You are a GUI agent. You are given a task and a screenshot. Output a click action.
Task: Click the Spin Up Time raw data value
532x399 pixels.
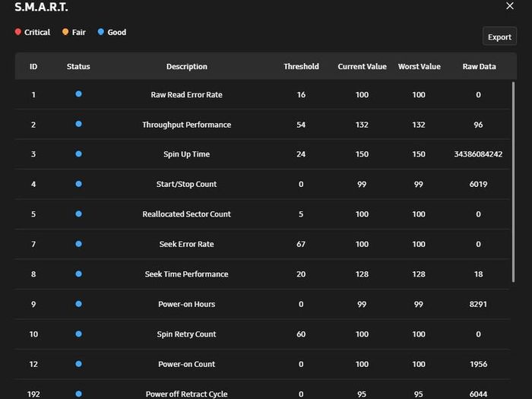(x=478, y=154)
